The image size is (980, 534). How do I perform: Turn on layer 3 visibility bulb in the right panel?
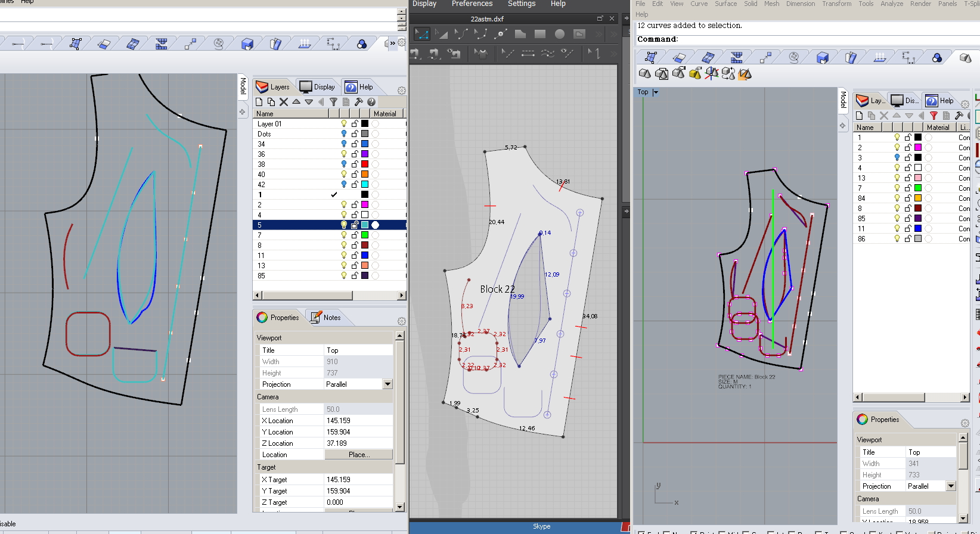tap(897, 157)
